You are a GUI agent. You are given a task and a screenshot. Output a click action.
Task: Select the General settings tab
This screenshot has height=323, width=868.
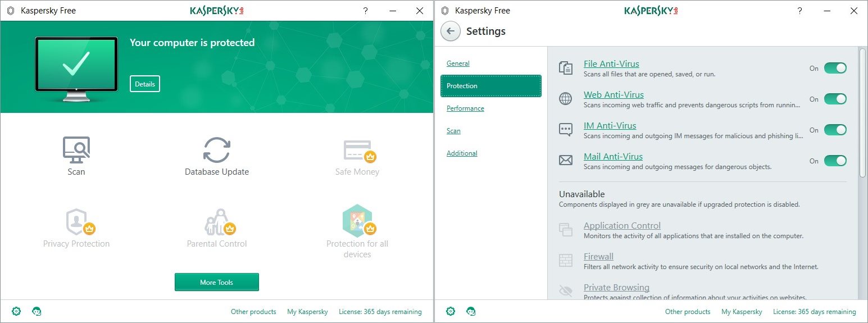[x=458, y=63]
